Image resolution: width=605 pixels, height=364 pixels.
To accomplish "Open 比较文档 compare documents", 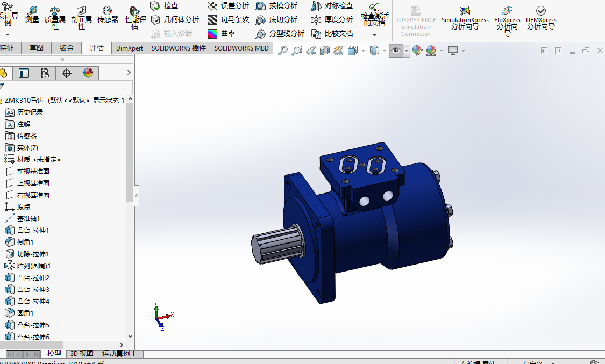I will click(332, 33).
